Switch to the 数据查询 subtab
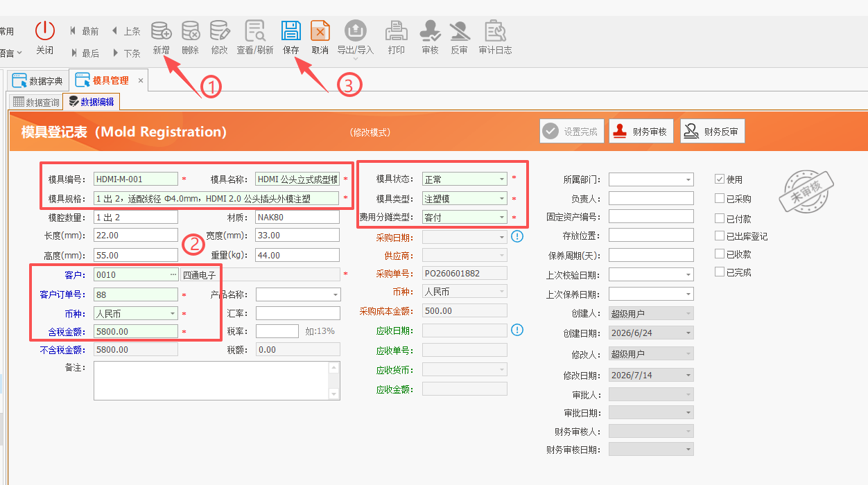The width and height of the screenshot is (868, 485). point(36,102)
